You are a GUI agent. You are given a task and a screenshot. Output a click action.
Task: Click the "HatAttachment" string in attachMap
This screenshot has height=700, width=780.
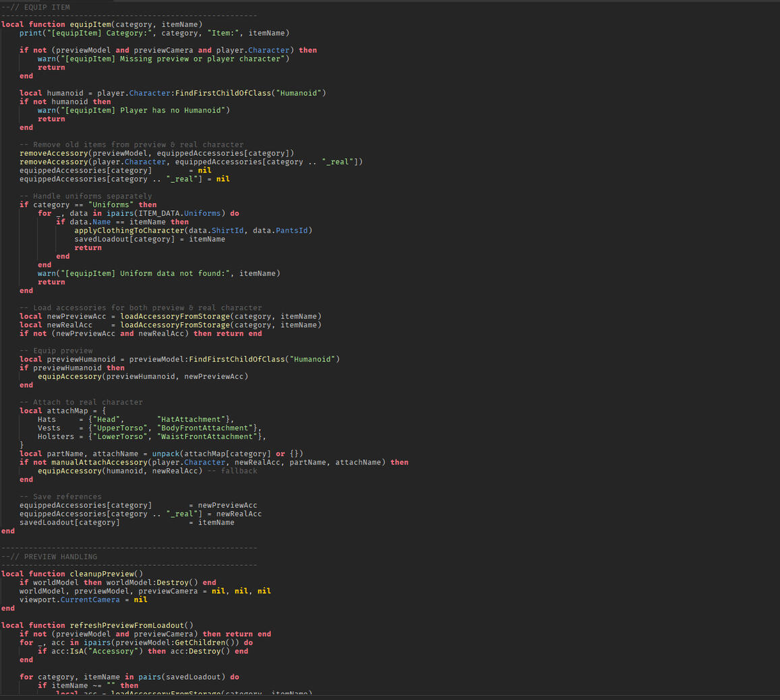[191, 419]
